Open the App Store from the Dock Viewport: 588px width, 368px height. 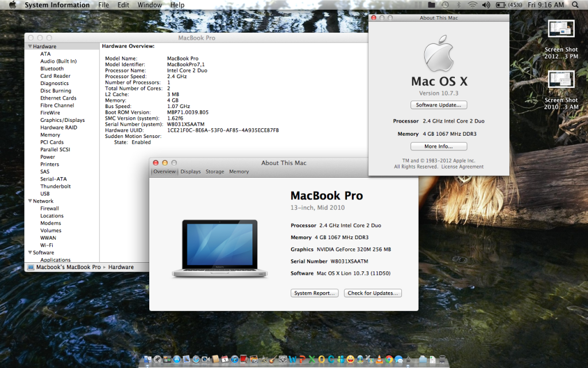tap(177, 359)
